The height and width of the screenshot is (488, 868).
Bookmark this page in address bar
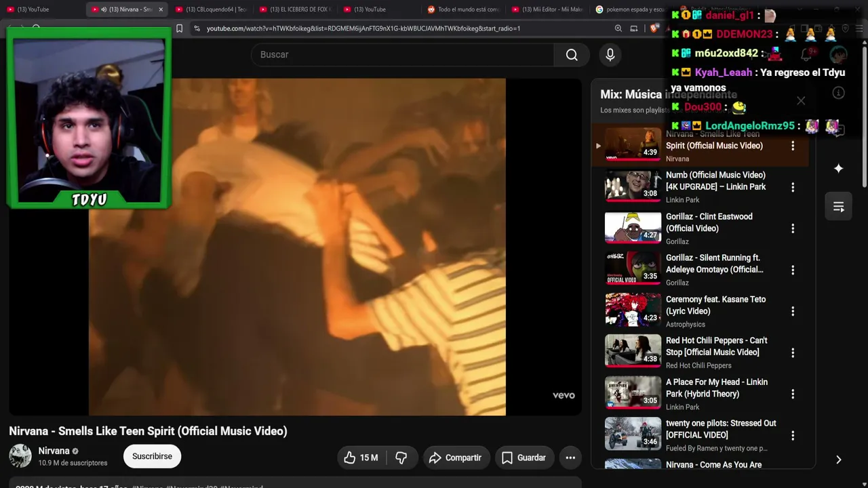click(180, 28)
